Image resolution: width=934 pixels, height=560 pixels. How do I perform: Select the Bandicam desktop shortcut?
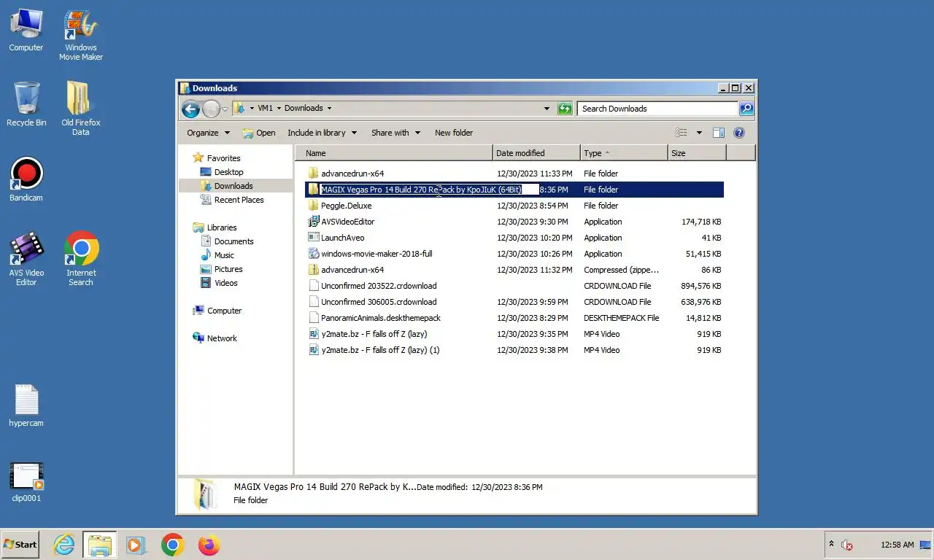[x=26, y=179]
